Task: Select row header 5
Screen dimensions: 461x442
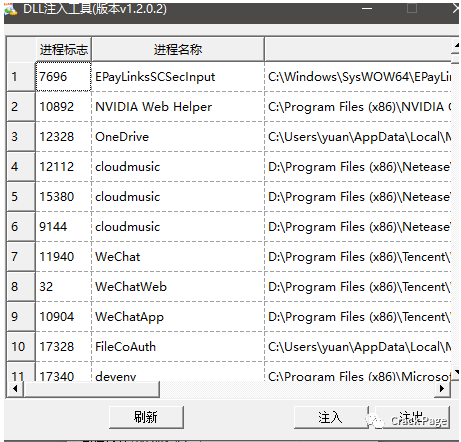Action: (21, 197)
